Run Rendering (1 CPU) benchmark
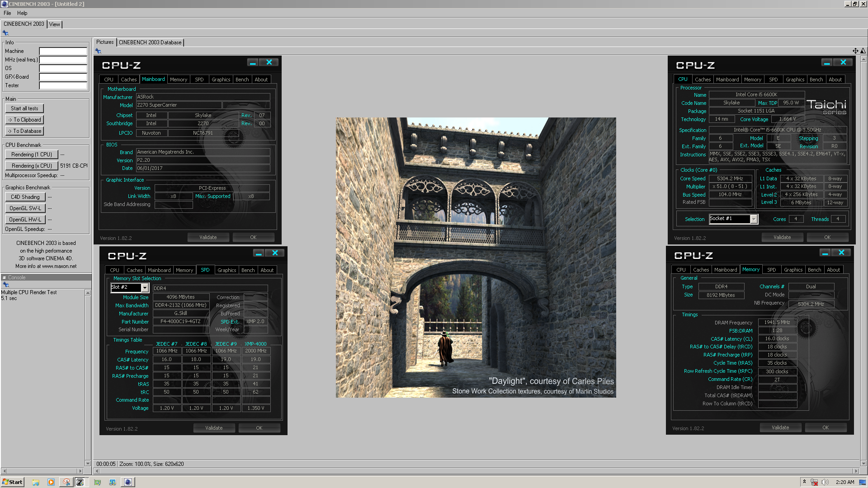Image resolution: width=868 pixels, height=488 pixels. [32, 155]
